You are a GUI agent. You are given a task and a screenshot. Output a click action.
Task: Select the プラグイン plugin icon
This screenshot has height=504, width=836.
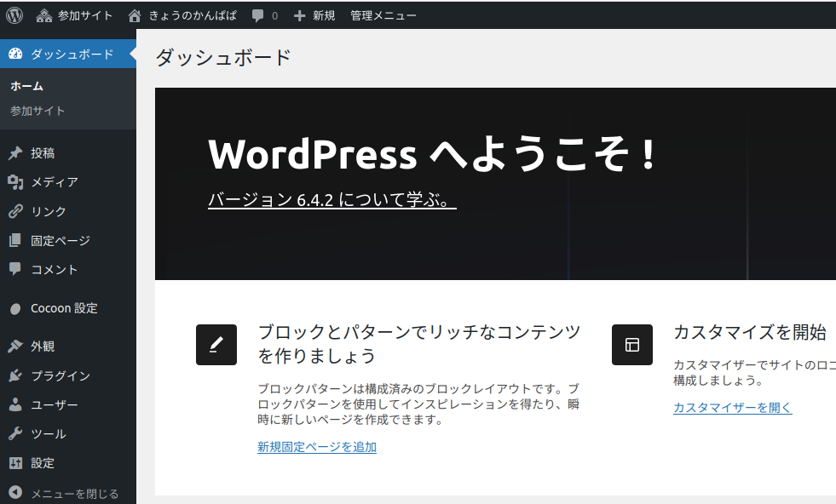14,375
